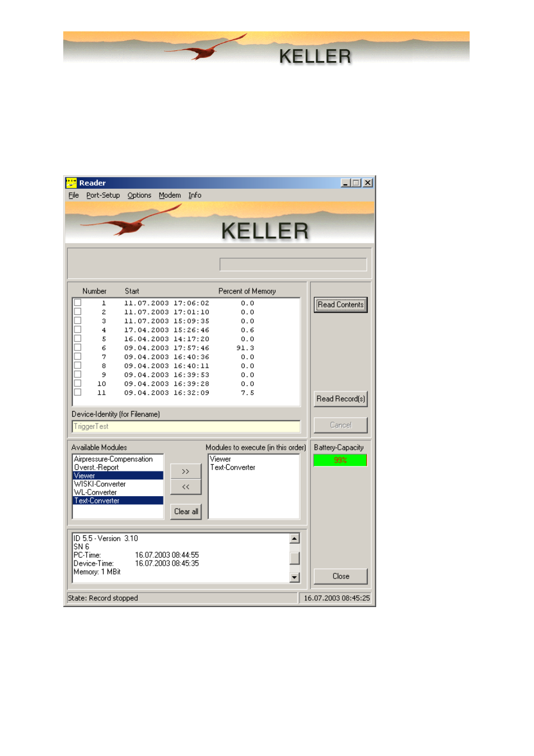The height and width of the screenshot is (756, 534).
Task: Click the greyed Cancel button
Action: (x=340, y=425)
